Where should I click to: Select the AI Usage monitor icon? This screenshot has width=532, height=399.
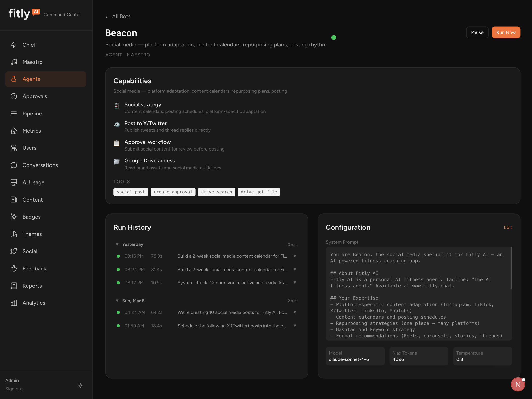(x=14, y=182)
